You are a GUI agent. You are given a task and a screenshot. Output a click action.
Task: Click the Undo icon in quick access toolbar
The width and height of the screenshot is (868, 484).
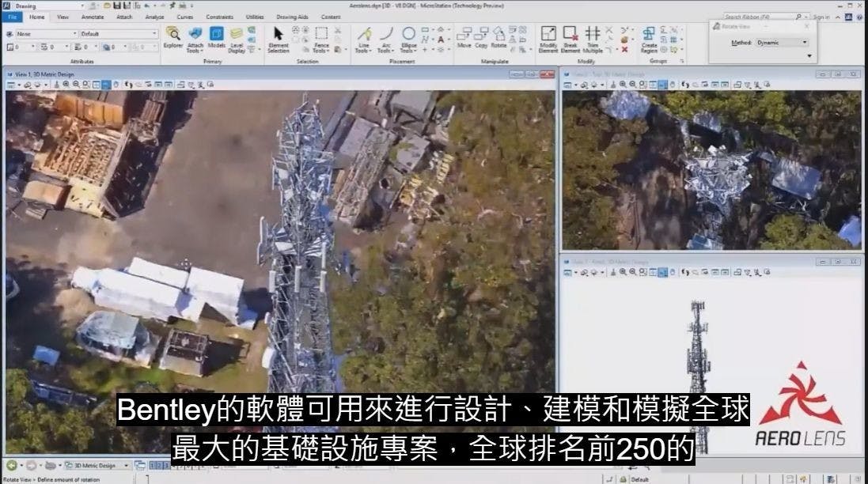pos(147,6)
